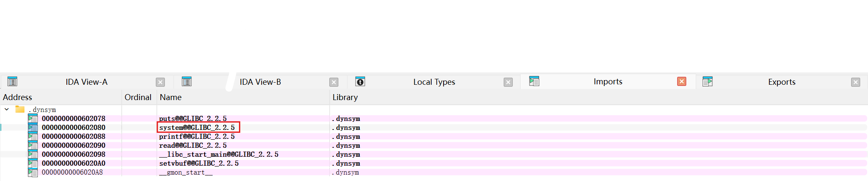Sort imports by Address column header
Viewport: 868px width, 181px height.
pyautogui.click(x=17, y=98)
